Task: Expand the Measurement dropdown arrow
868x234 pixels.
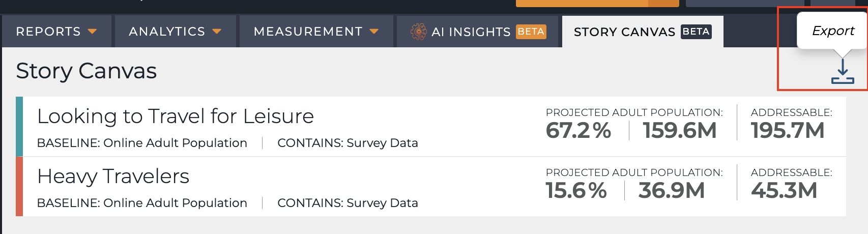Action: 374,32
